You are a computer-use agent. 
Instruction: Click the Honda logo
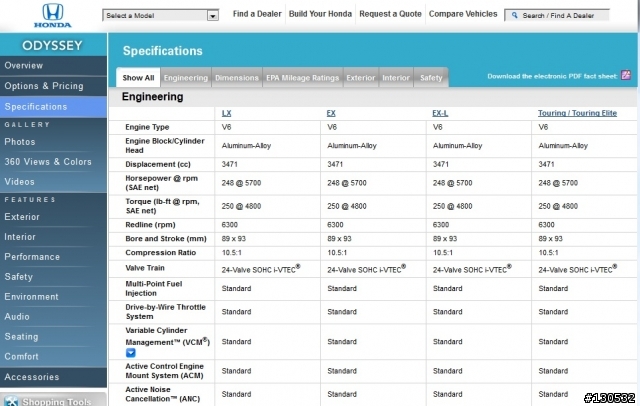(x=53, y=16)
